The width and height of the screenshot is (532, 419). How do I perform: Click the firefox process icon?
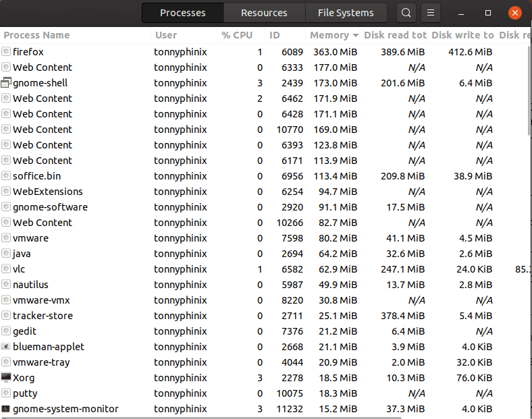pos(6,51)
